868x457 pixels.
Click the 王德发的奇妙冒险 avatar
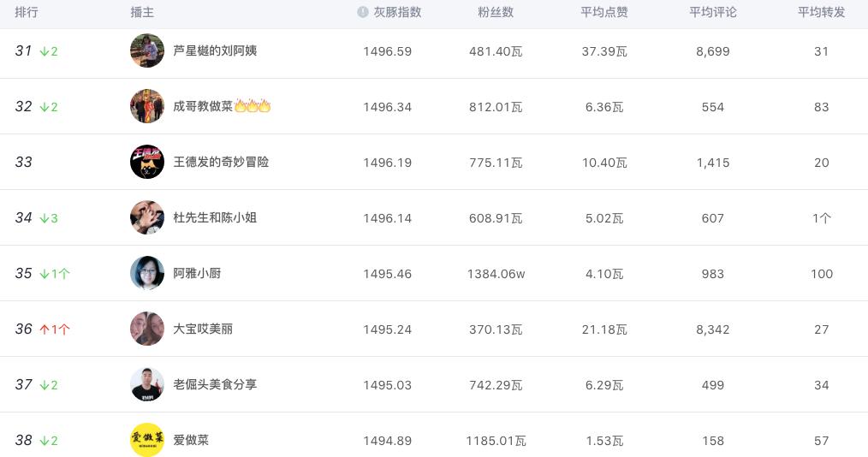click(147, 162)
